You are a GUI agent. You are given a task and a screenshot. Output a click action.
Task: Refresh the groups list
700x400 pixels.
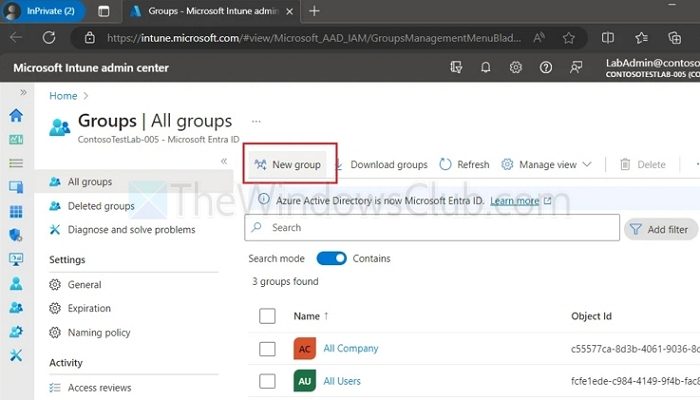(464, 165)
